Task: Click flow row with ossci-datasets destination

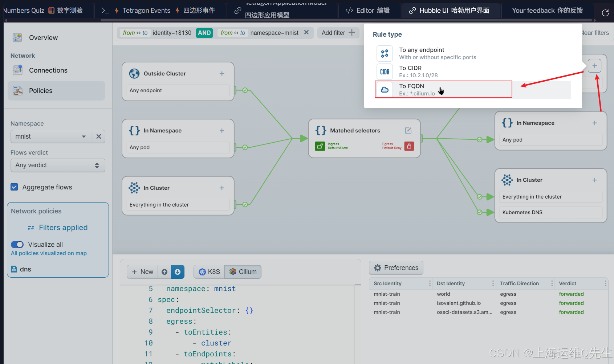Action: pyautogui.click(x=488, y=312)
